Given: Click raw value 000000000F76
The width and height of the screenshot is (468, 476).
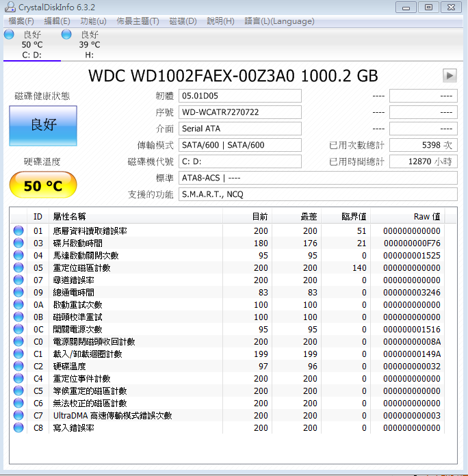Looking at the screenshot, I should [x=412, y=243].
